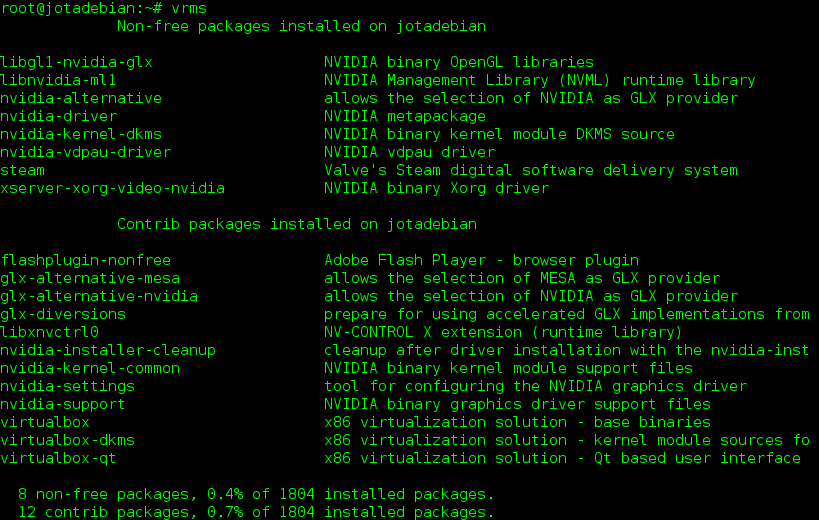Click the nvidia-vdpau-driver package name
Screen dimensions: 819x520
click(x=86, y=152)
